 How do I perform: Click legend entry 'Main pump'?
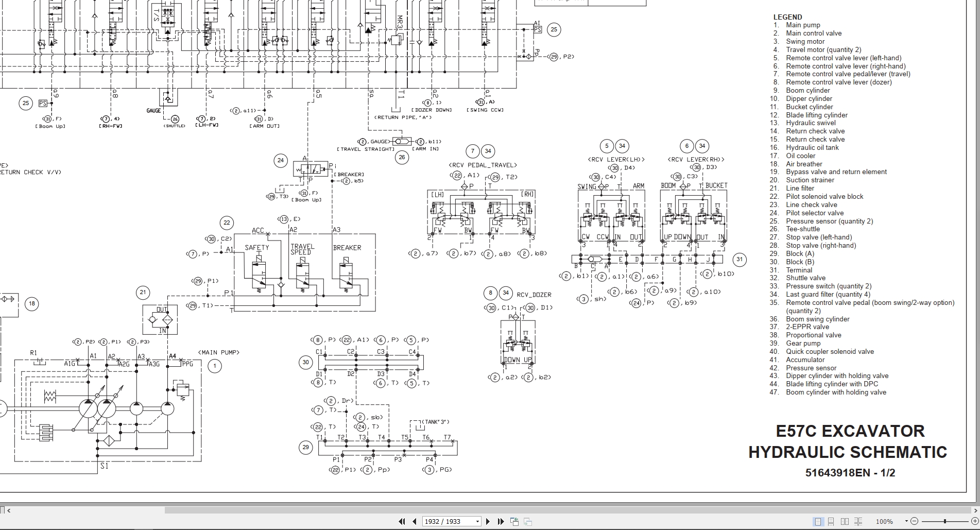point(803,25)
